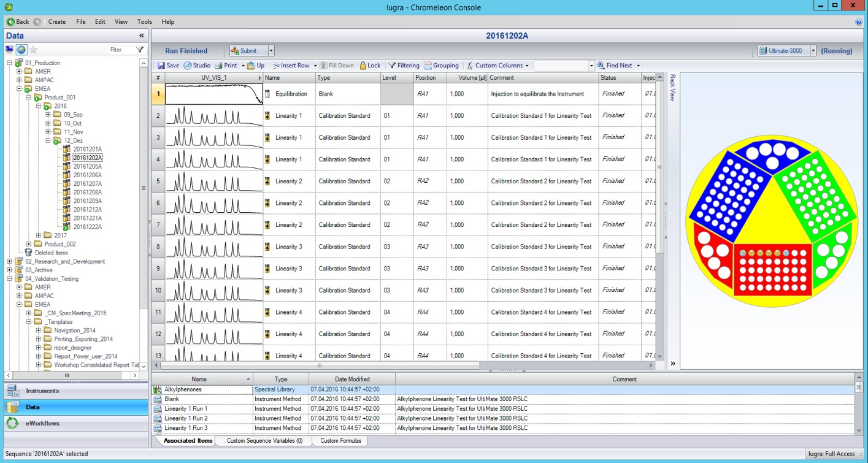
Task: Click the globe icon in the Data panel
Action: tap(21, 50)
